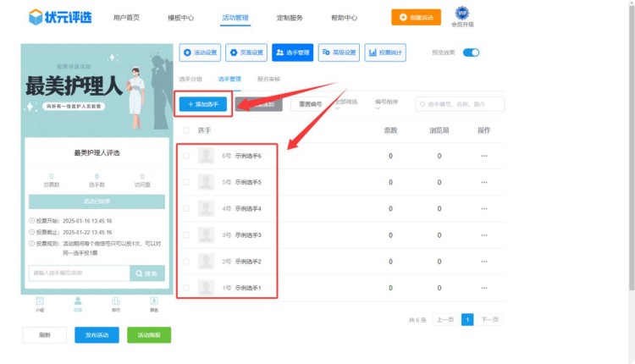Click the 报名 signup icon in preview
The image size is (635, 364).
coord(154,302)
